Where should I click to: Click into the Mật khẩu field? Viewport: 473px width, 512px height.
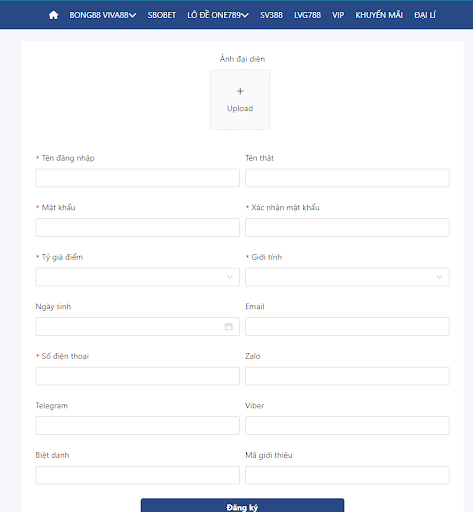pyautogui.click(x=138, y=227)
